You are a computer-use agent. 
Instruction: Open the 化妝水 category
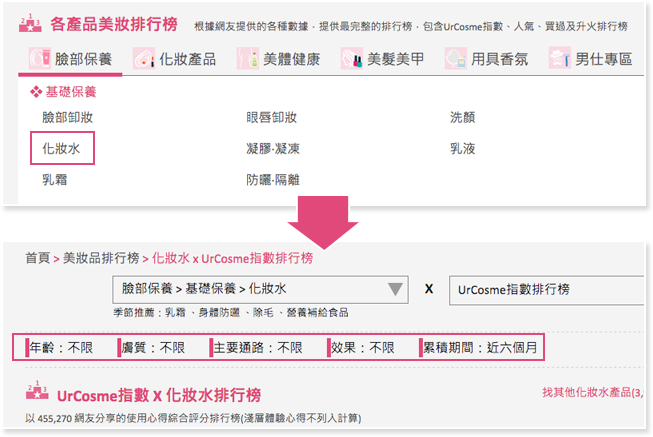(x=61, y=148)
